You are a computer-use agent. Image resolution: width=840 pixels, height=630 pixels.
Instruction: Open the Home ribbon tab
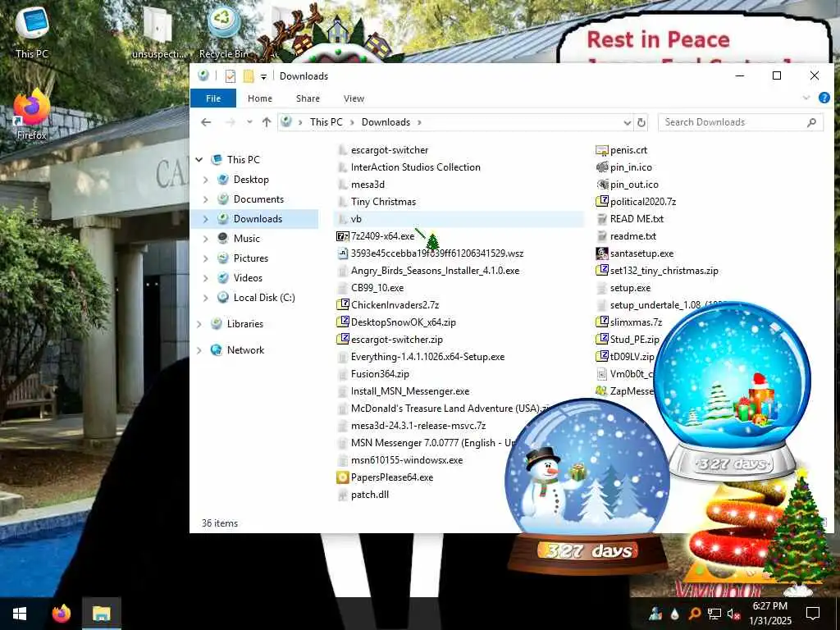coord(260,98)
